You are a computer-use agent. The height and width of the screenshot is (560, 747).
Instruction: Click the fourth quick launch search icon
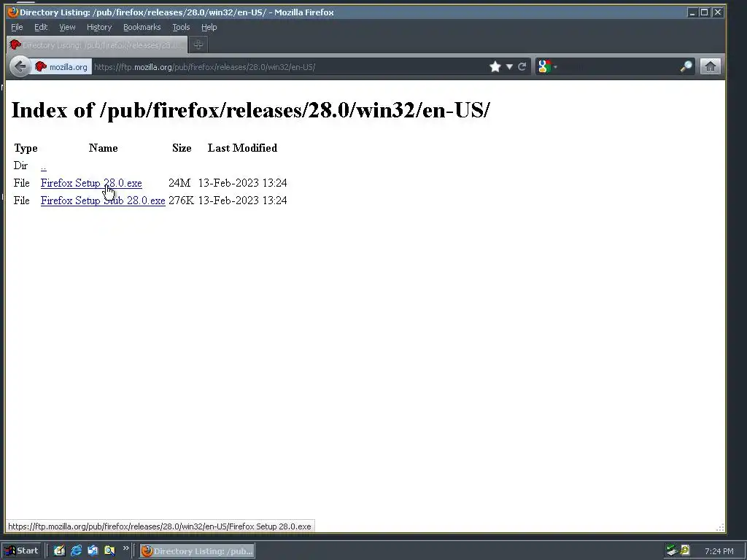[109, 551]
